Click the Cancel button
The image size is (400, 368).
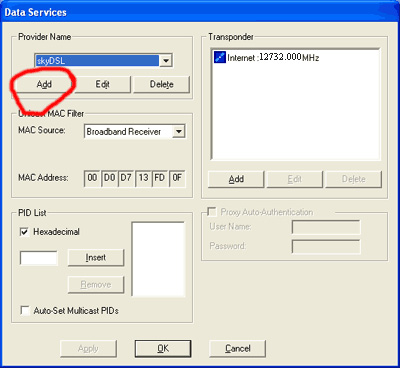pos(238,349)
